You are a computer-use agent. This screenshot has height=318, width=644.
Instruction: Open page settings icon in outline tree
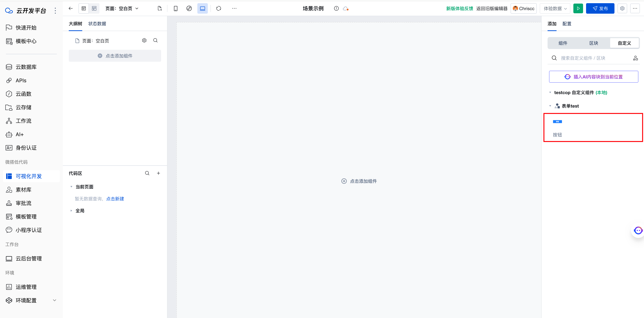(144, 41)
